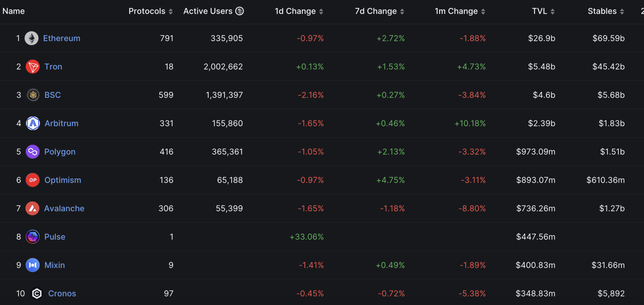This screenshot has width=644, height=305.
Task: Select Avalanche TVL $736.26m
Action: [536, 208]
